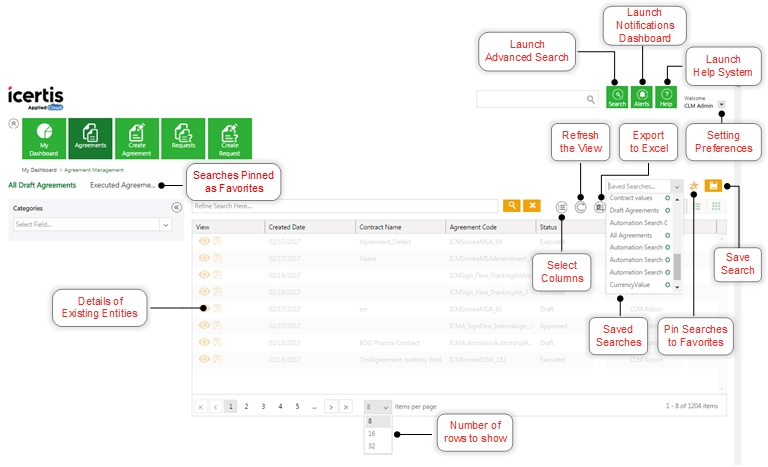
Task: Click the refresh view icon
Action: 581,206
